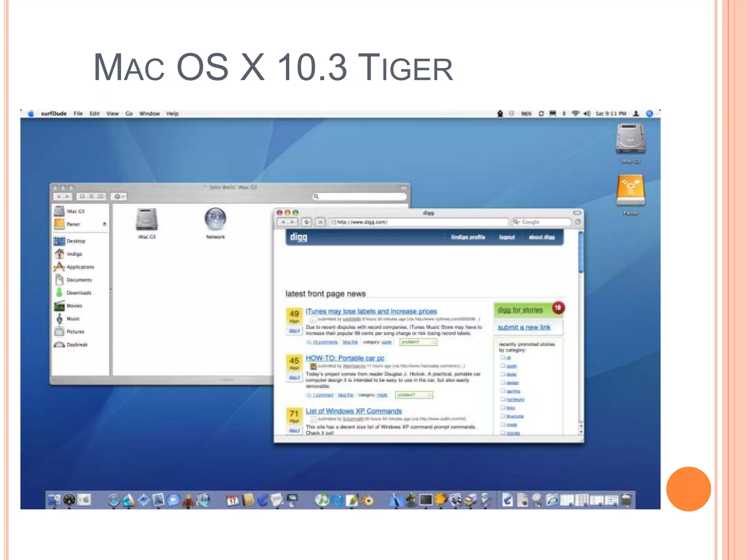747x560 pixels.
Task: Open the File menu
Action: 78,113
